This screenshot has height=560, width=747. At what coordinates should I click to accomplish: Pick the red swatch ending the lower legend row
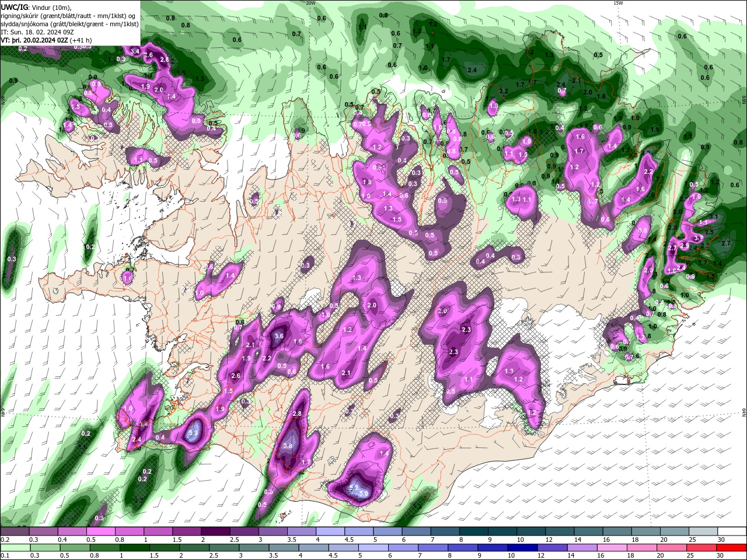[732, 548]
